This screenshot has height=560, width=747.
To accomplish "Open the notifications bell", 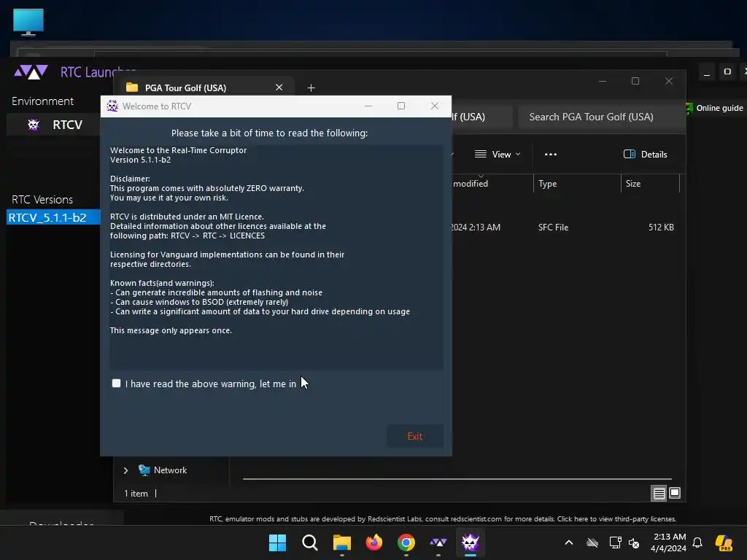I will [x=697, y=542].
